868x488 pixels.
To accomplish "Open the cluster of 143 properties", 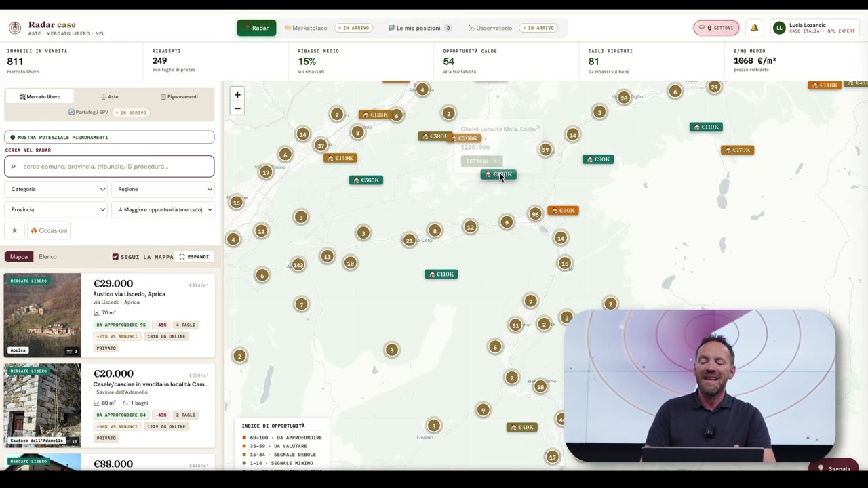I will (298, 264).
